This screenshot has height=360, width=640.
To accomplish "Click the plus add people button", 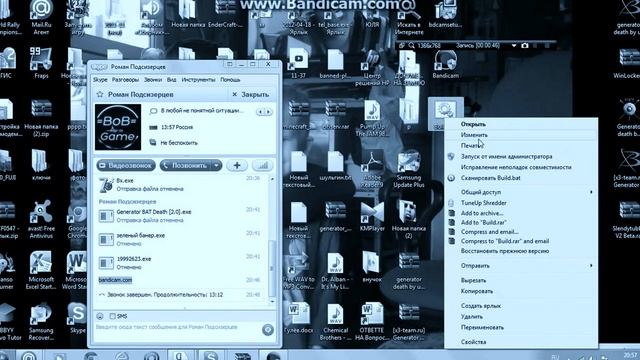I will pos(237,165).
